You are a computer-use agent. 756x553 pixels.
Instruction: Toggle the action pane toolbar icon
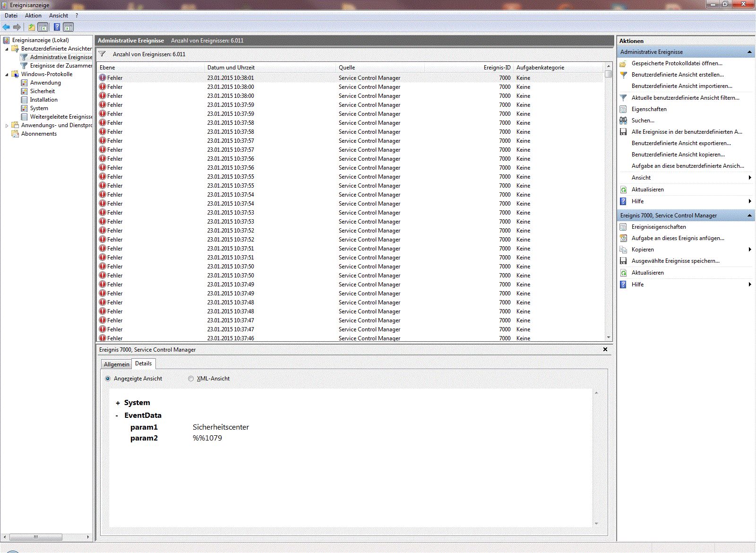pos(69,27)
